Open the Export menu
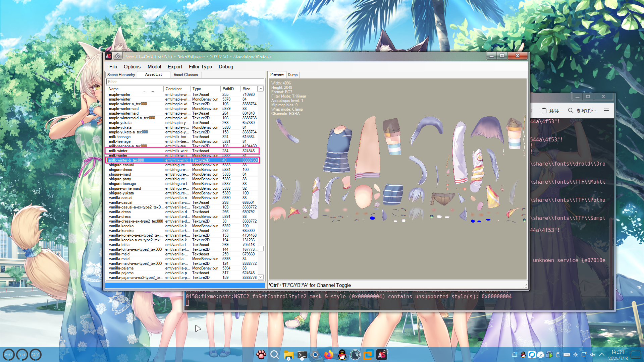644x362 pixels. coord(175,67)
